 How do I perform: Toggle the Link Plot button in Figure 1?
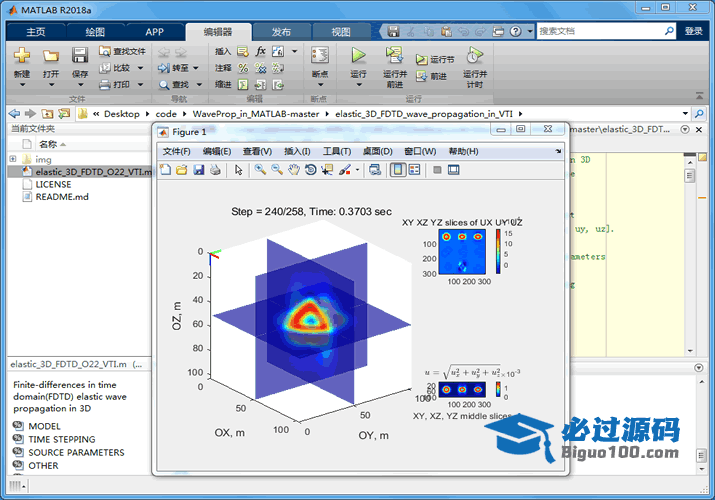click(x=375, y=170)
